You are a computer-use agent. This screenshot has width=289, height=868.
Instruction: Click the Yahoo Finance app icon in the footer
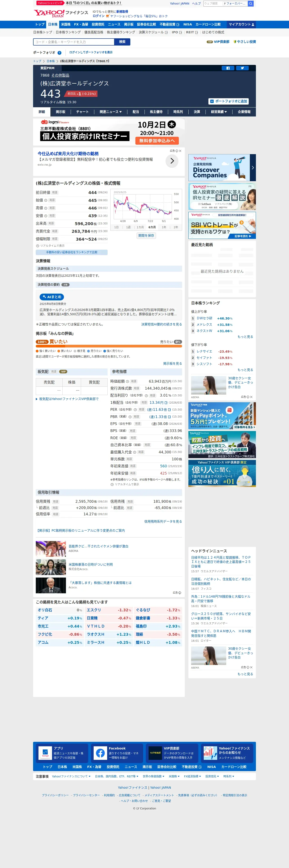click(x=45, y=753)
